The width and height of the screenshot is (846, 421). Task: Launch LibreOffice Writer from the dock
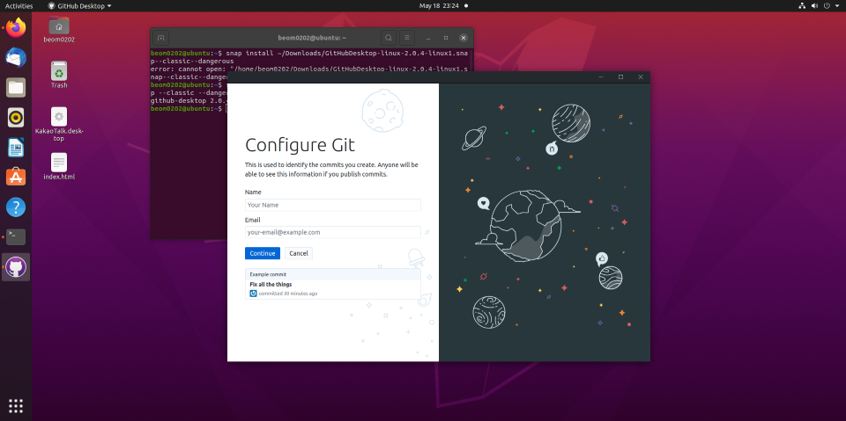[16, 147]
